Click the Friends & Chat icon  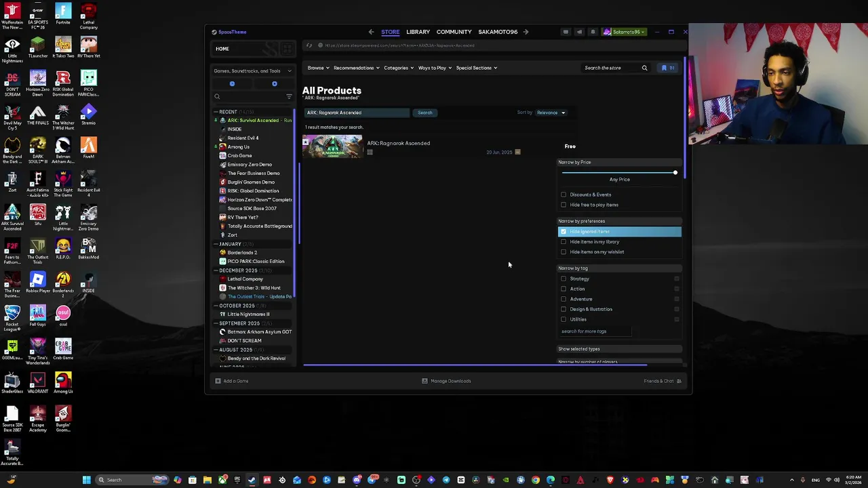[679, 381]
